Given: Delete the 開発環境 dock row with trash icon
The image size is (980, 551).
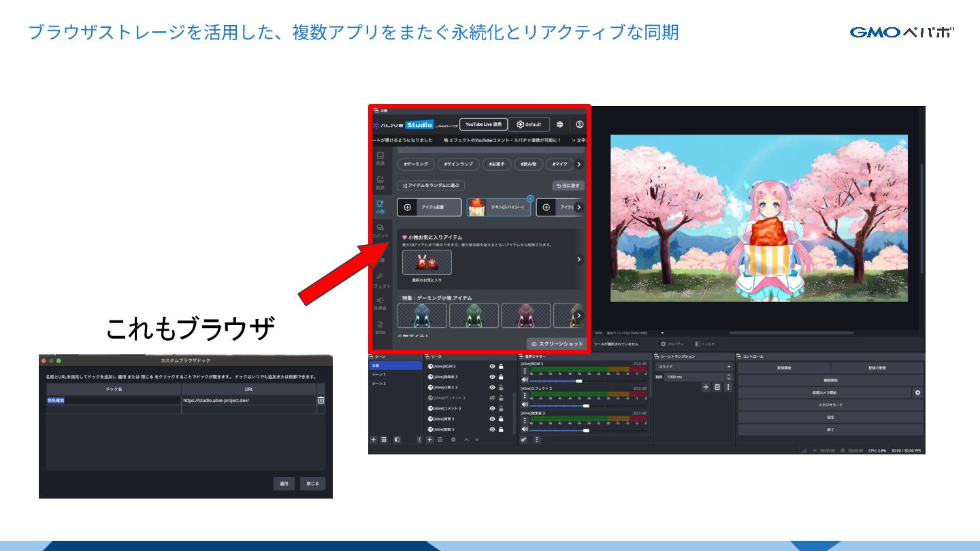Looking at the screenshot, I should click(321, 401).
